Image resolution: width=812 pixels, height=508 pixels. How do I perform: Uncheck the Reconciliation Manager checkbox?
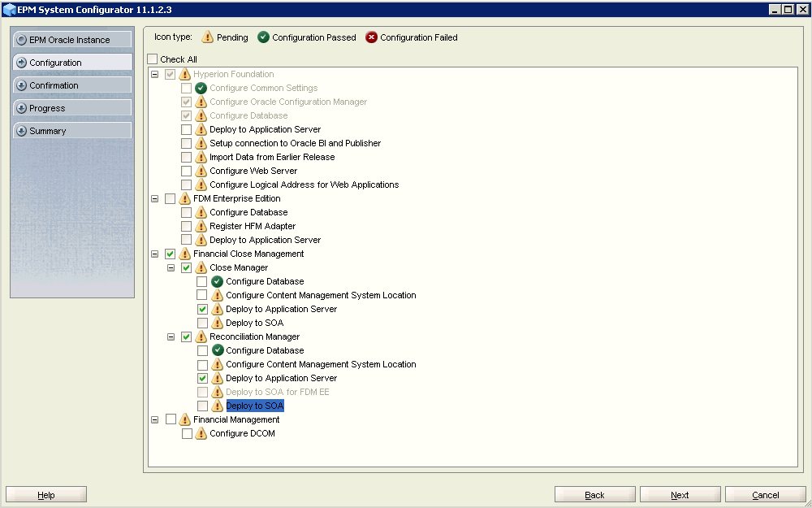pos(187,336)
